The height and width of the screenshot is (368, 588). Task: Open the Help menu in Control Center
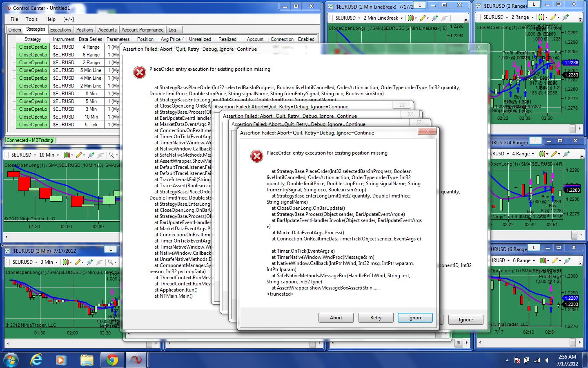pyautogui.click(x=50, y=19)
